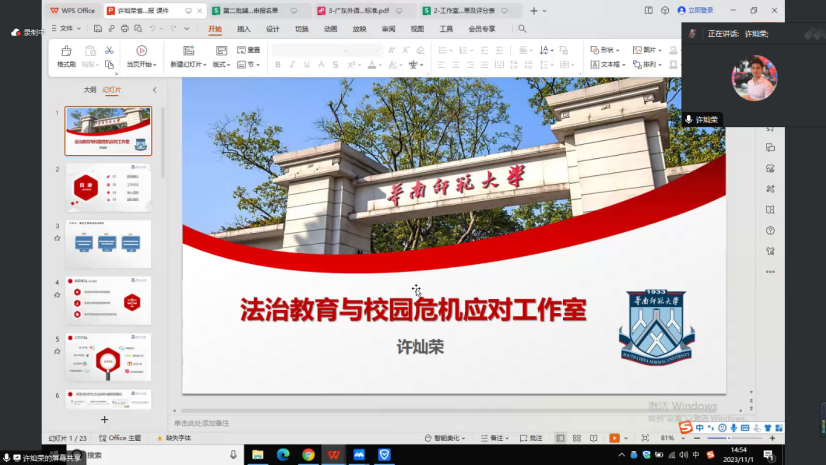Switch to the Animation (动画) tab
The image size is (826, 465).
[x=330, y=29]
